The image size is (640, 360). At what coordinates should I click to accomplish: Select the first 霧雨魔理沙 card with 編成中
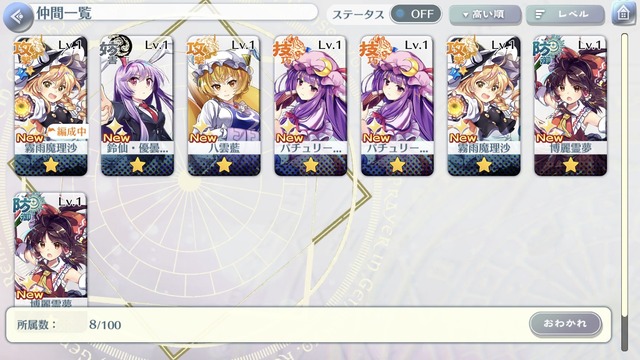51,106
